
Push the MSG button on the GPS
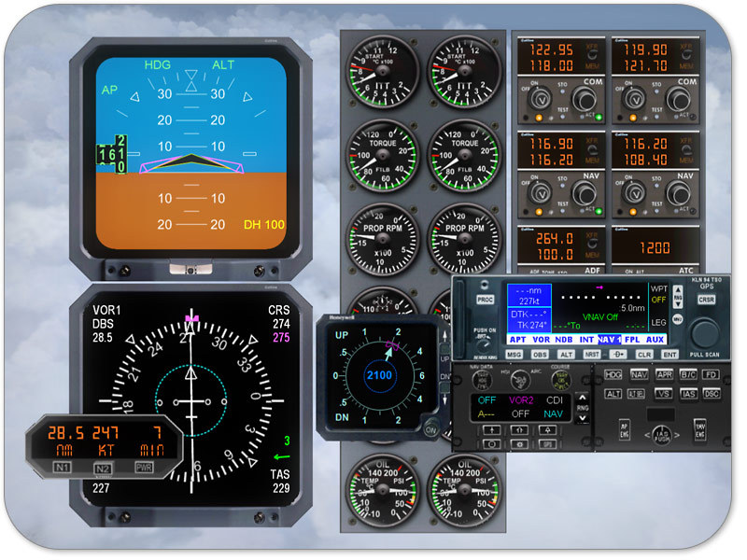pos(514,355)
